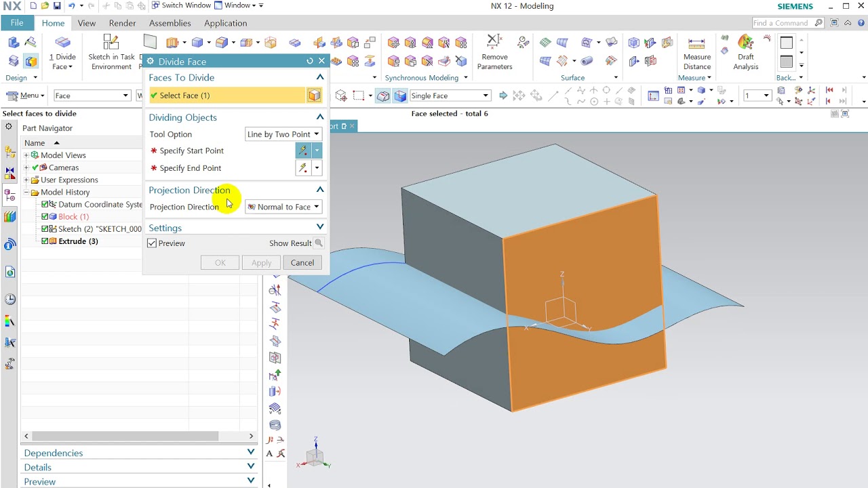Toggle Datum Coordinate System checkbox
This screenshot has height=488, width=868.
tap(45, 204)
